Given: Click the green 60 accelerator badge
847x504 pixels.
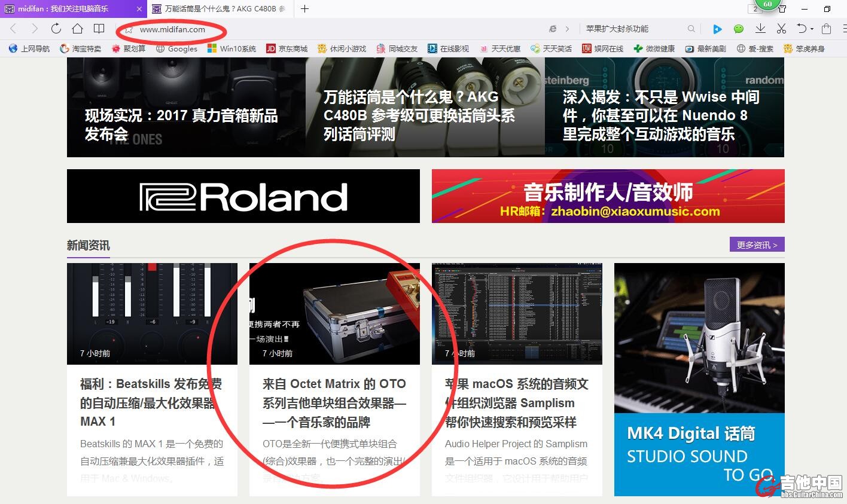Looking at the screenshot, I should coord(767,5).
